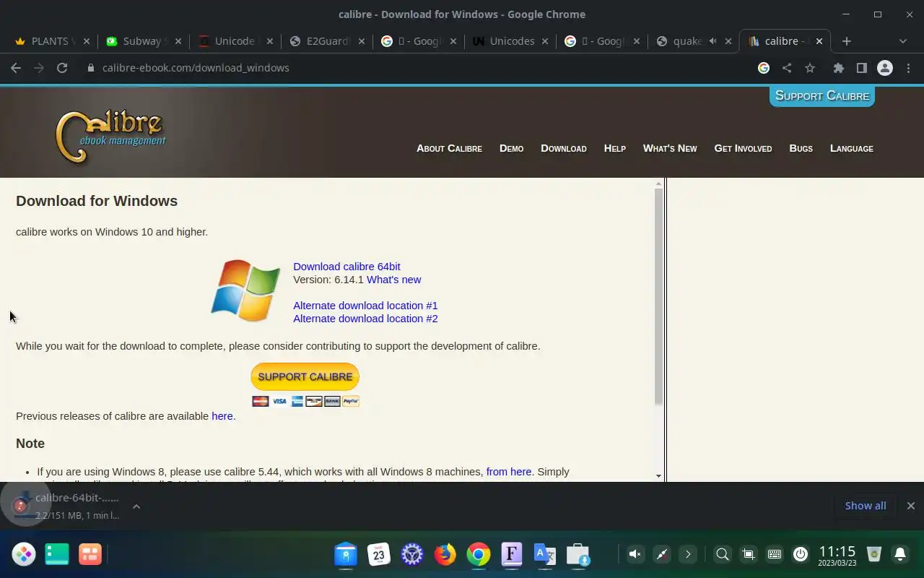This screenshot has height=578, width=924.
Task: Open the previous releases 'here' link
Action: coord(222,416)
